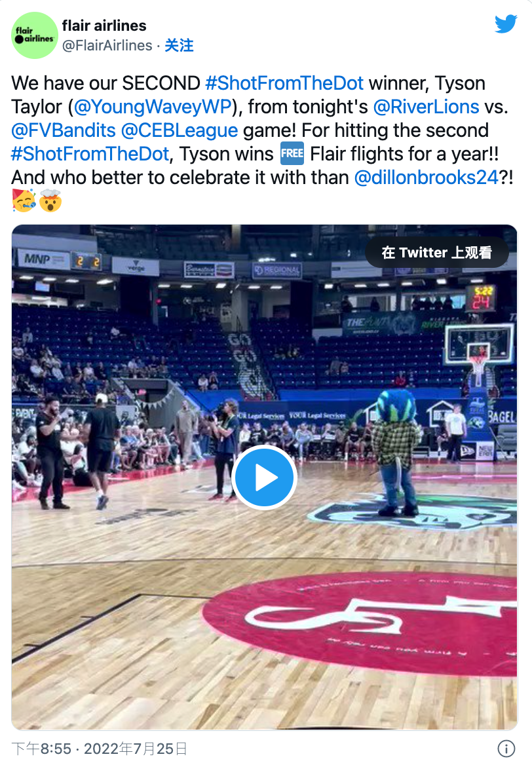Play the embedded basketball video
The width and height of the screenshot is (532, 765).
(x=264, y=477)
